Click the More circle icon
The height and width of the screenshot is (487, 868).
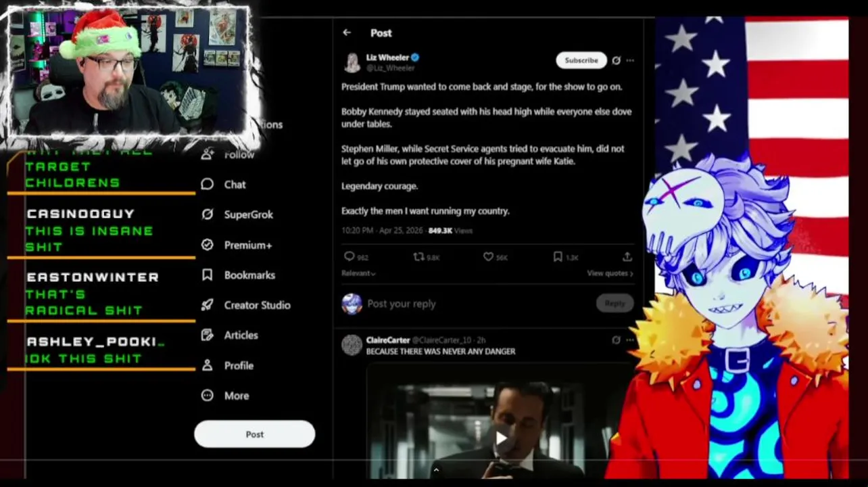click(208, 396)
